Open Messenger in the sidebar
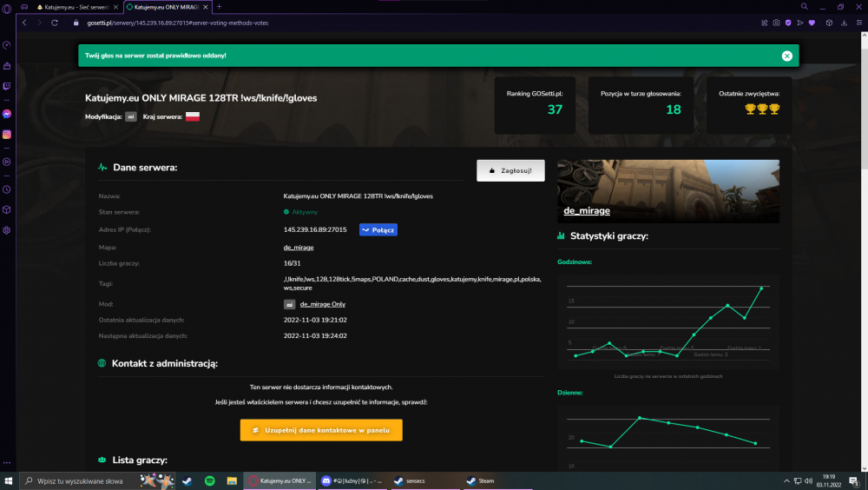Image resolution: width=868 pixels, height=490 pixels. pyautogui.click(x=7, y=114)
